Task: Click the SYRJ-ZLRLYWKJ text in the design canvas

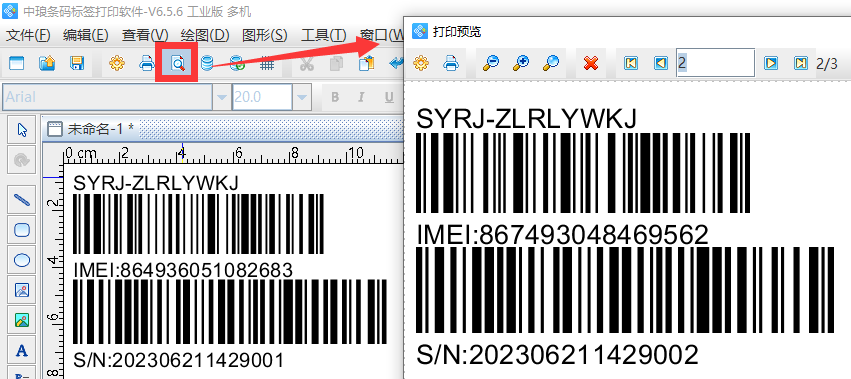Action: [156, 183]
